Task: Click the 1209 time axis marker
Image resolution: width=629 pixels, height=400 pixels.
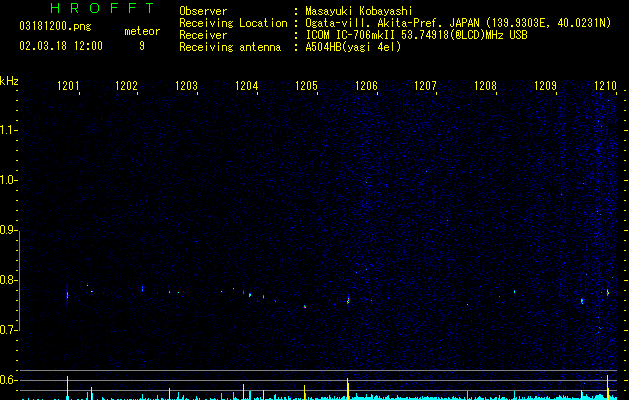Action: tap(546, 86)
